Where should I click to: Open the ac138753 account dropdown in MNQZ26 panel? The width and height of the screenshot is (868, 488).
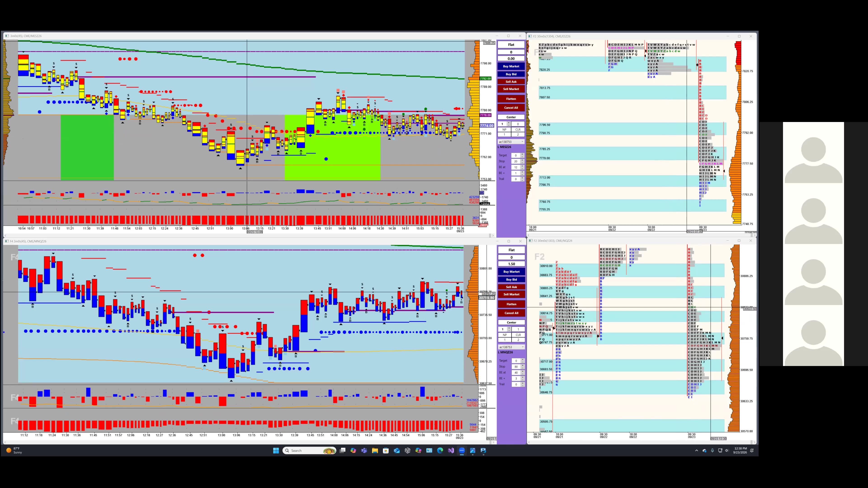click(511, 347)
